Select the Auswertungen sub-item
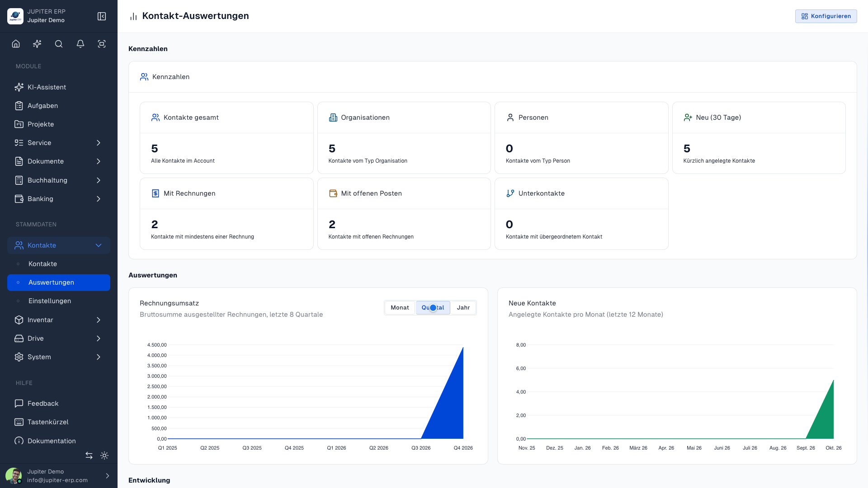868x488 pixels. (x=59, y=282)
